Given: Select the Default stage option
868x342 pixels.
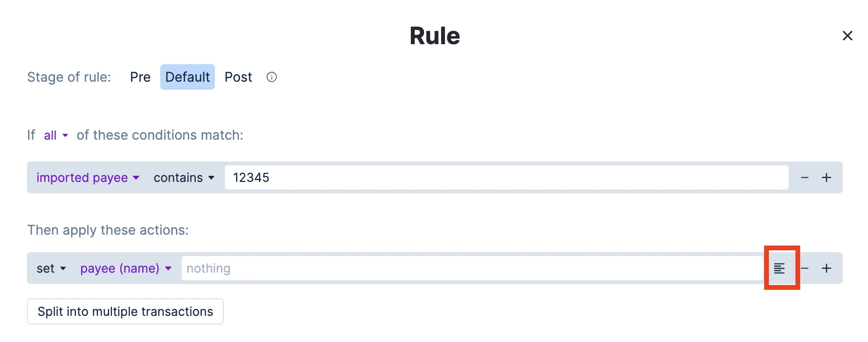Looking at the screenshot, I should (187, 77).
